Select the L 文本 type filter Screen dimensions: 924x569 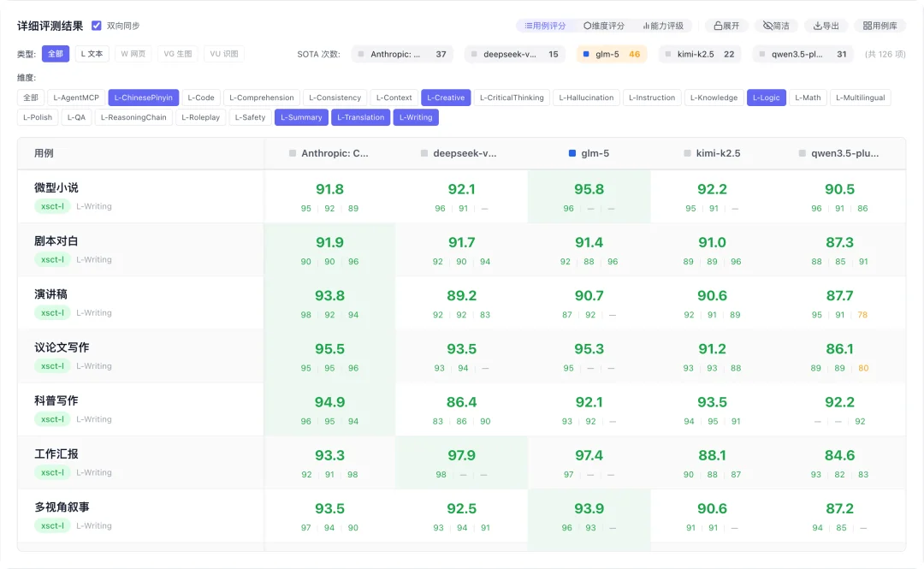click(x=92, y=54)
